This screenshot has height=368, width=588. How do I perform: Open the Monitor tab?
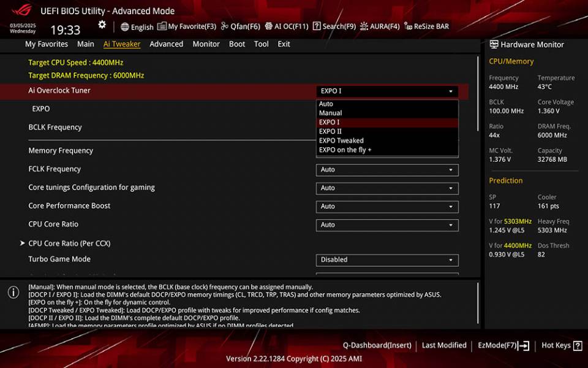pos(206,44)
